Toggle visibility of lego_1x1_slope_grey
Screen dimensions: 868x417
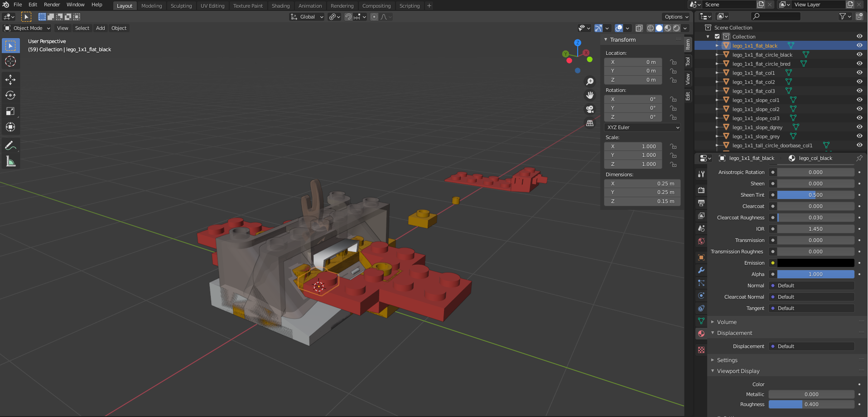click(x=859, y=136)
